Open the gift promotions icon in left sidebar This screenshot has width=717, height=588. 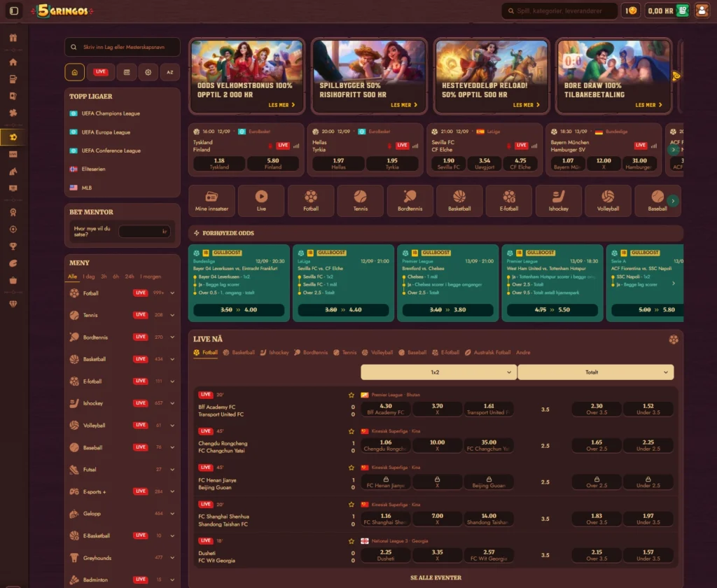(13, 38)
